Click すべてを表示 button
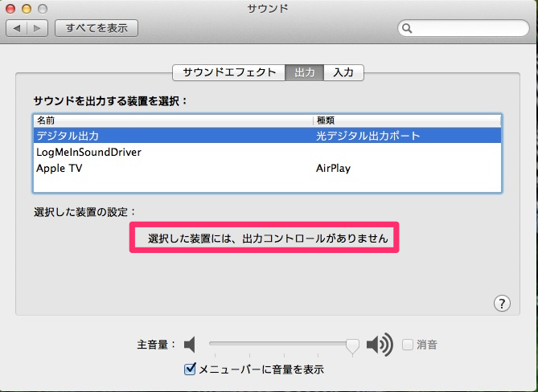The height and width of the screenshot is (392, 538). (x=97, y=28)
